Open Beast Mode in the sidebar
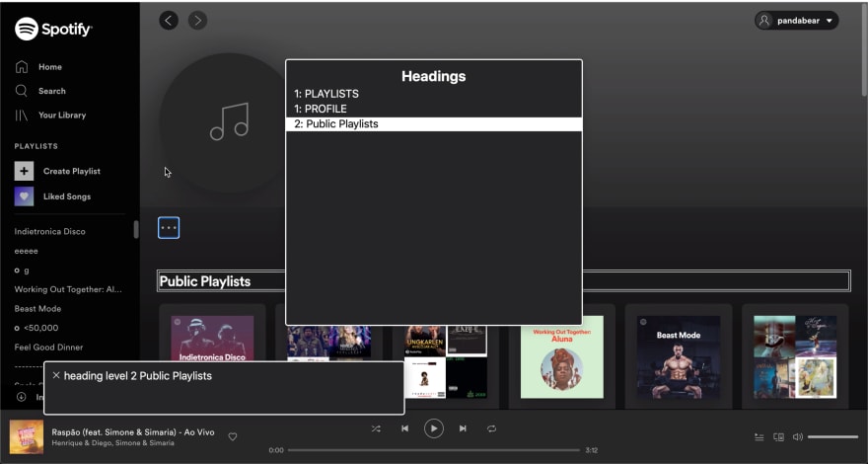This screenshot has width=868, height=464. 37,309
